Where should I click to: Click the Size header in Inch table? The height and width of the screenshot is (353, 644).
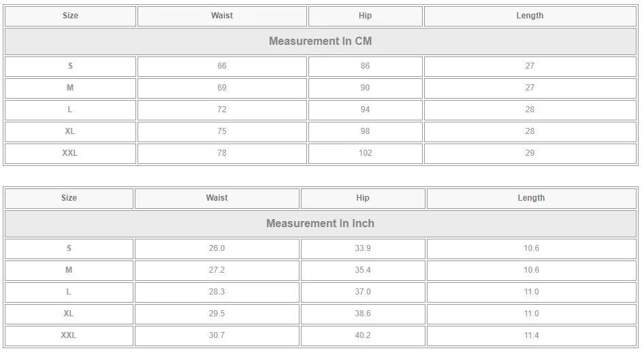click(69, 198)
